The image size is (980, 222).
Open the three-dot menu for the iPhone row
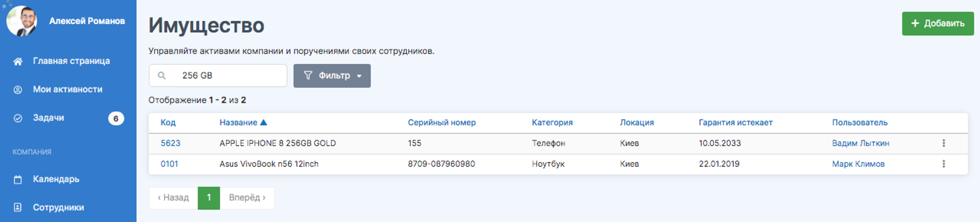944,143
